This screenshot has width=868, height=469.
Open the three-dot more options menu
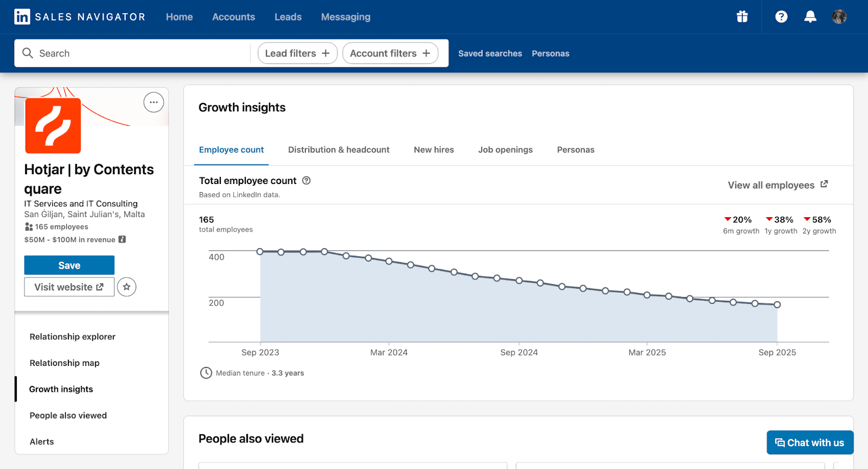tap(154, 102)
